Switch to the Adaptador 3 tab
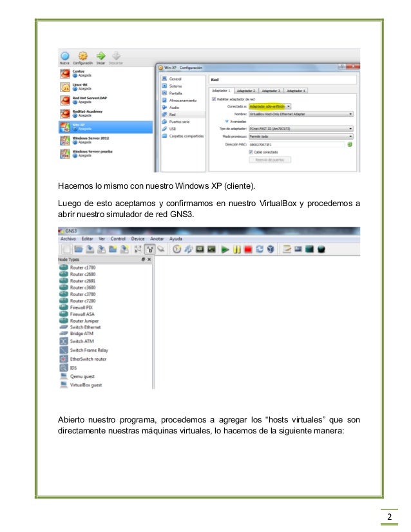The height and width of the screenshot is (532, 411). (x=271, y=91)
